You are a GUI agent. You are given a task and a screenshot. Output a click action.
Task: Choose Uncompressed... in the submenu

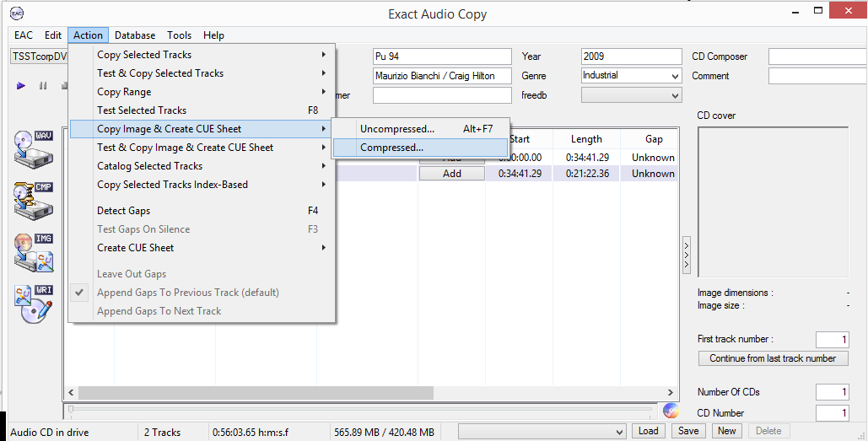(420, 129)
